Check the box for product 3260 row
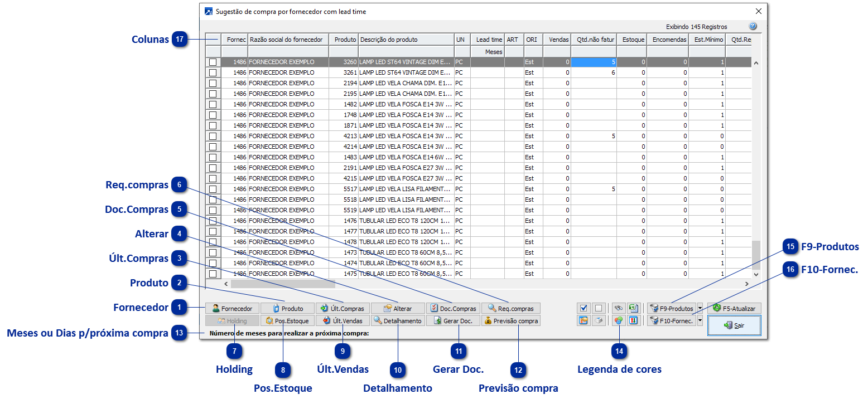Image resolution: width=868 pixels, height=404 pixels. pos(213,62)
